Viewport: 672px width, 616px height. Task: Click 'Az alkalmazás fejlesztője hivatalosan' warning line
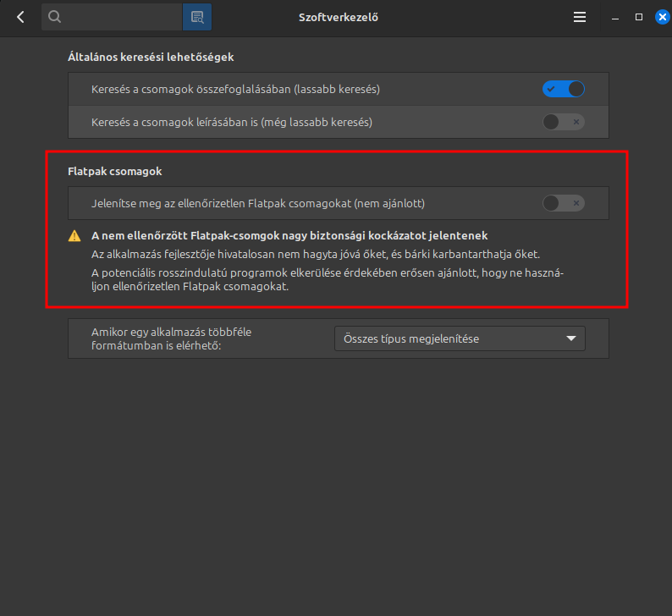click(x=316, y=254)
